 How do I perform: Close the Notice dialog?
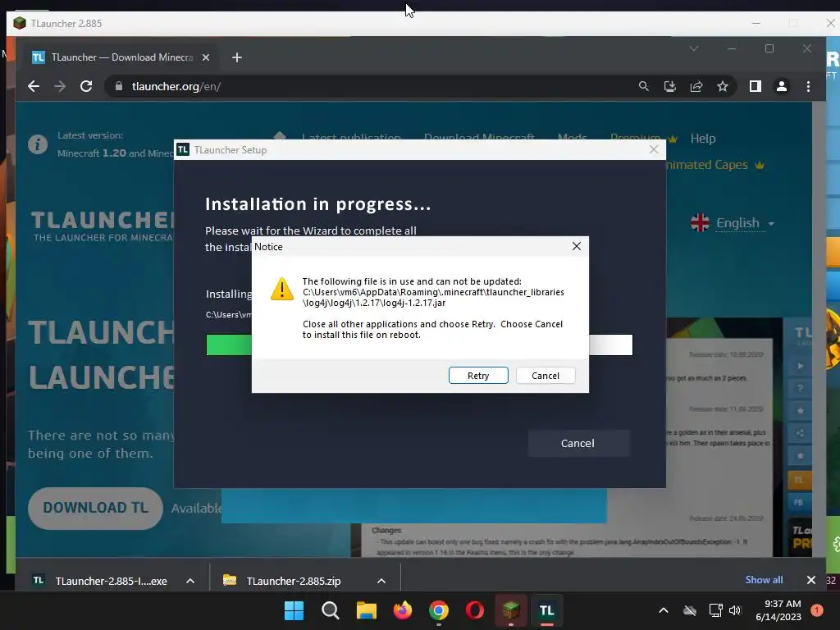pos(577,246)
